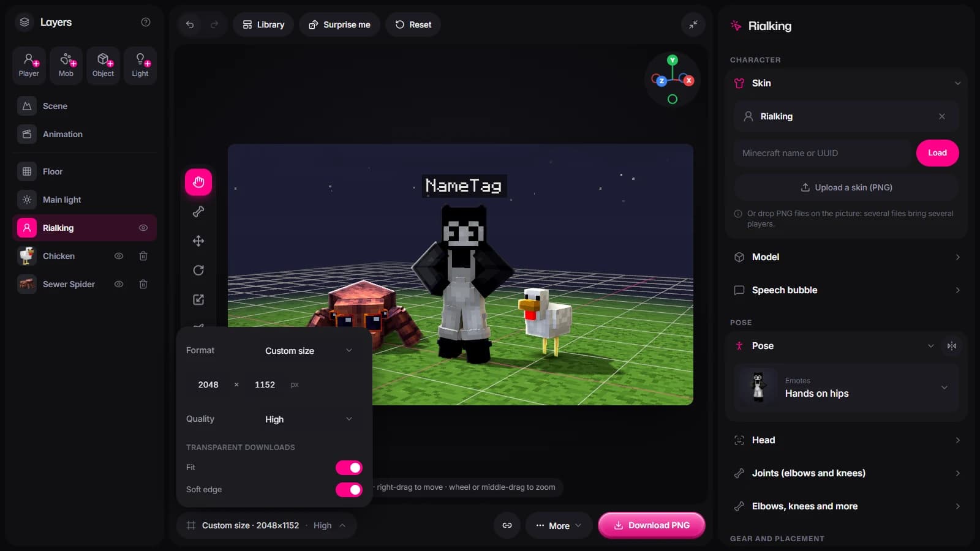Open the Library

click(263, 24)
